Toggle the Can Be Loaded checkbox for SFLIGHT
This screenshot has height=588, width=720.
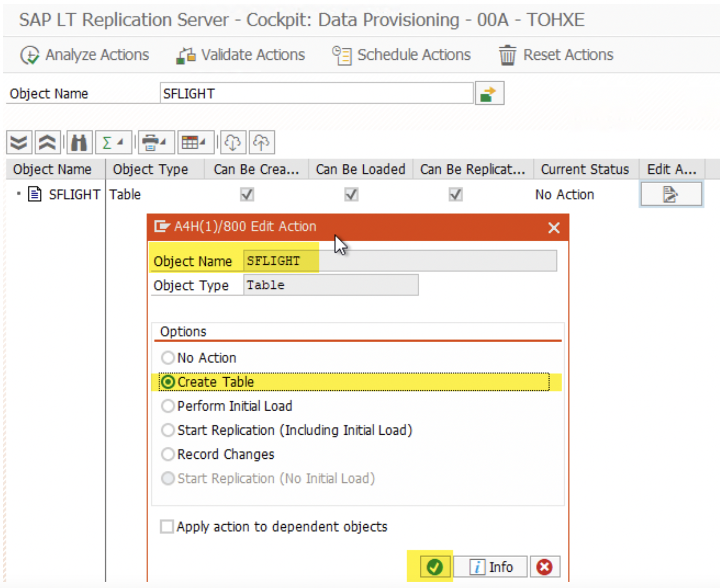click(351, 194)
